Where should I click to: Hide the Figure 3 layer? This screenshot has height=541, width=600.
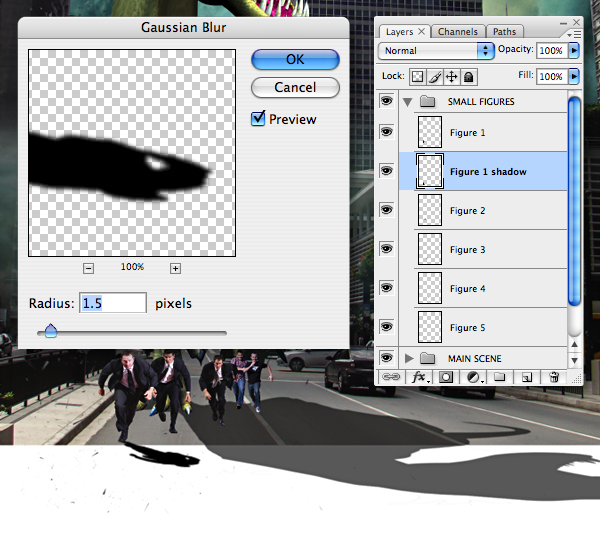click(386, 249)
